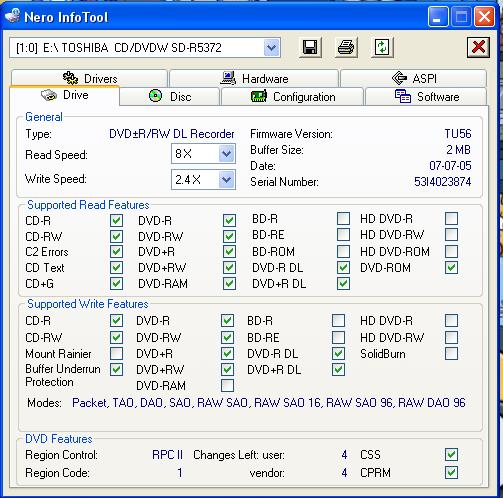This screenshot has width=503, height=498.
Task: Select the Drive tab
Action: point(65,95)
